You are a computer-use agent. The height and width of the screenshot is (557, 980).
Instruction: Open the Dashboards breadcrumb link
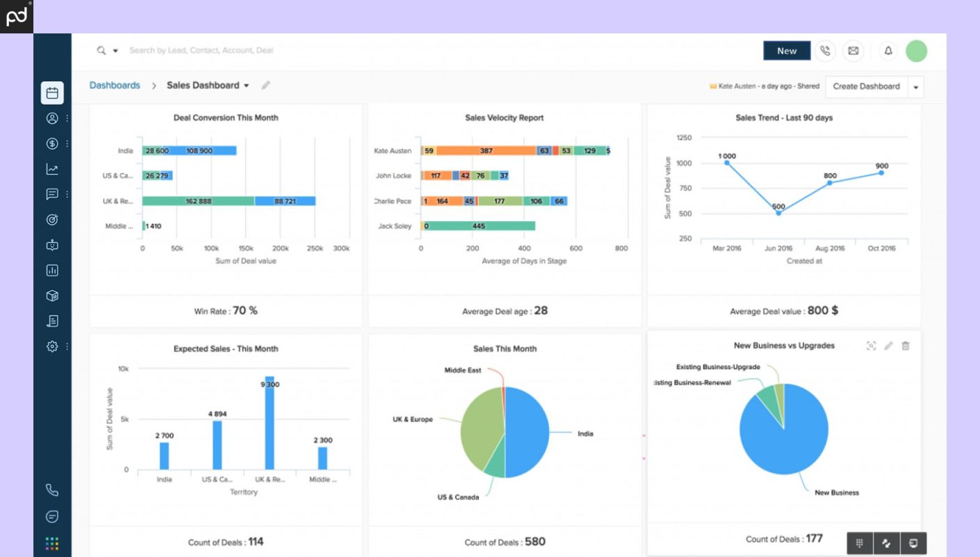click(114, 85)
